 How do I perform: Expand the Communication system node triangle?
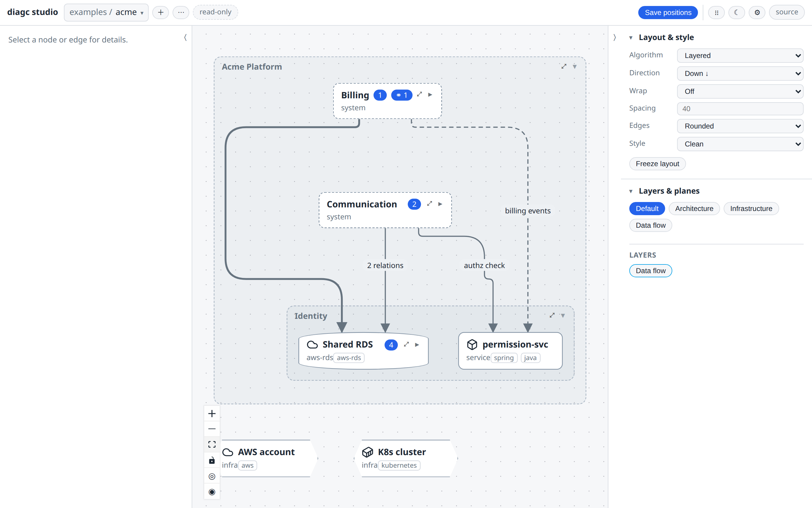440,204
